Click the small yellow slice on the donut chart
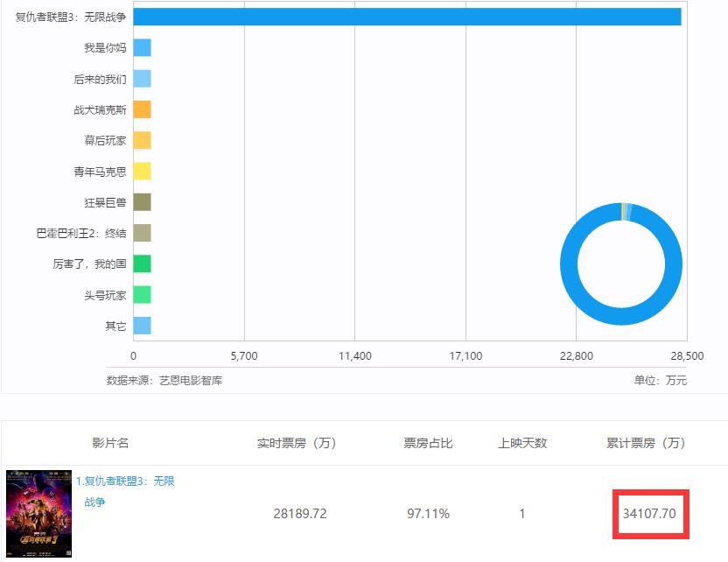The width and height of the screenshot is (728, 562). click(x=623, y=209)
